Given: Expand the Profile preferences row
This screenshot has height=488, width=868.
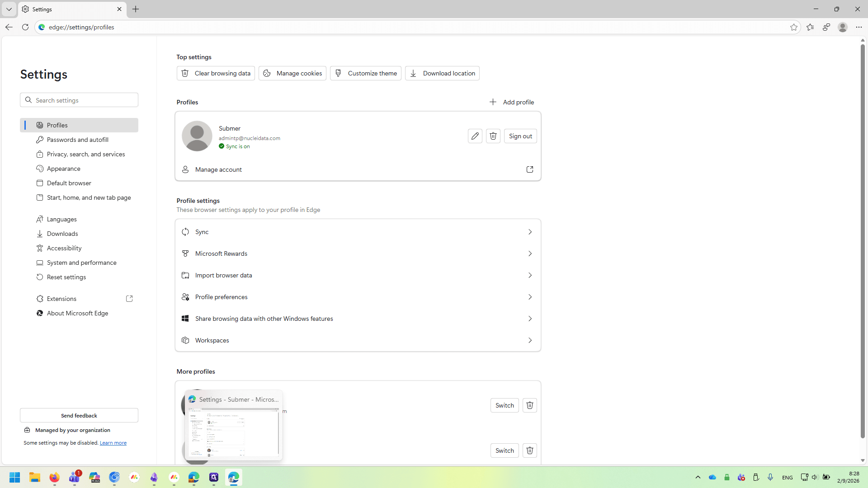Looking at the screenshot, I should point(358,297).
